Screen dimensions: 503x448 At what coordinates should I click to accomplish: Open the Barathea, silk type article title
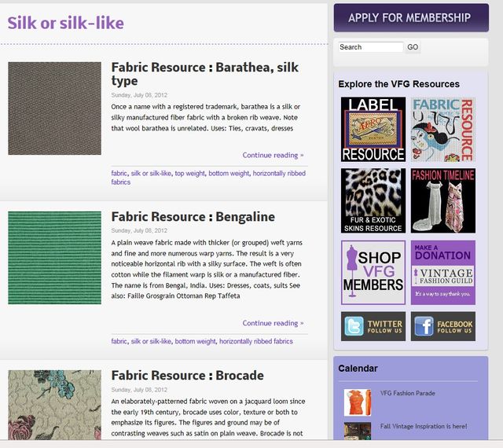pos(202,74)
